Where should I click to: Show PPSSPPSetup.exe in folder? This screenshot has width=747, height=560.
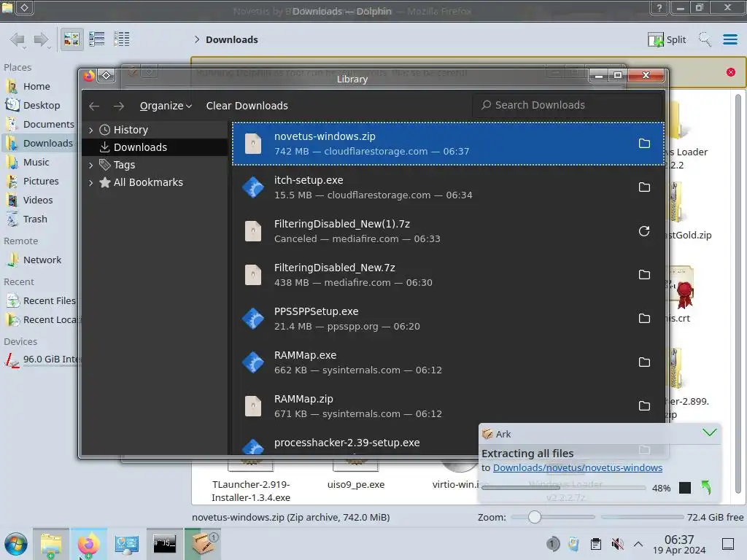(644, 319)
